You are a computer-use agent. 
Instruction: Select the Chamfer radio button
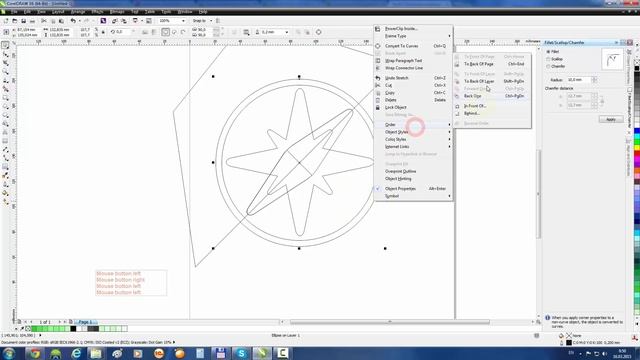548,66
